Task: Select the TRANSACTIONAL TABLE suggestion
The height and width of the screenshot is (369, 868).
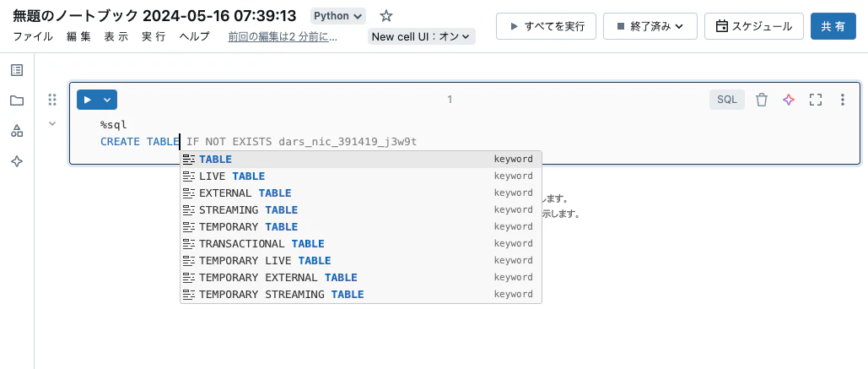Action: pos(361,244)
